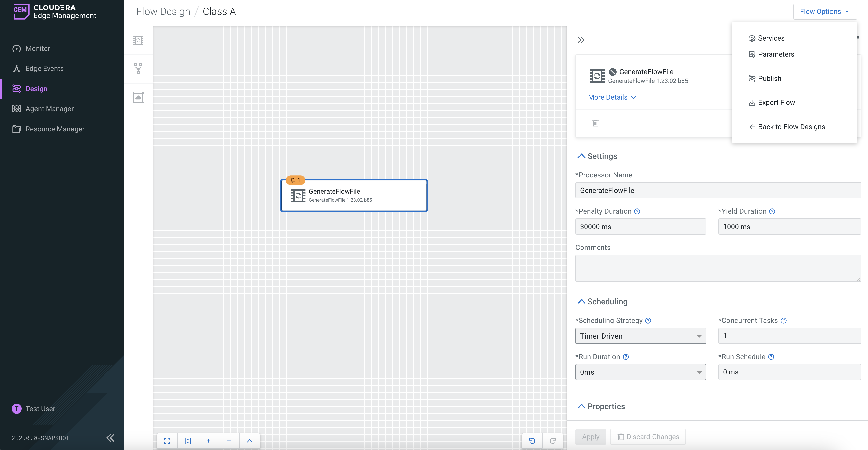Click the undo icon at canvas bottom
The width and height of the screenshot is (868, 450).
(532, 441)
